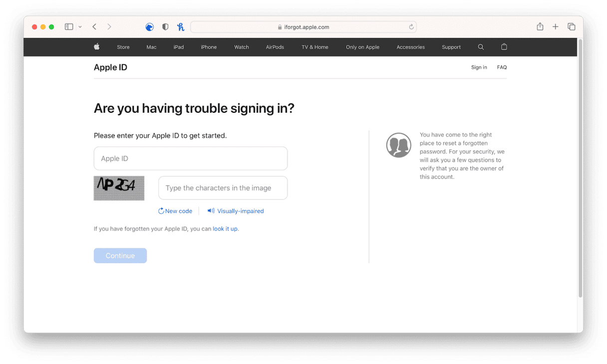Click the Sign in link
The height and width of the screenshot is (364, 607).
tap(479, 67)
